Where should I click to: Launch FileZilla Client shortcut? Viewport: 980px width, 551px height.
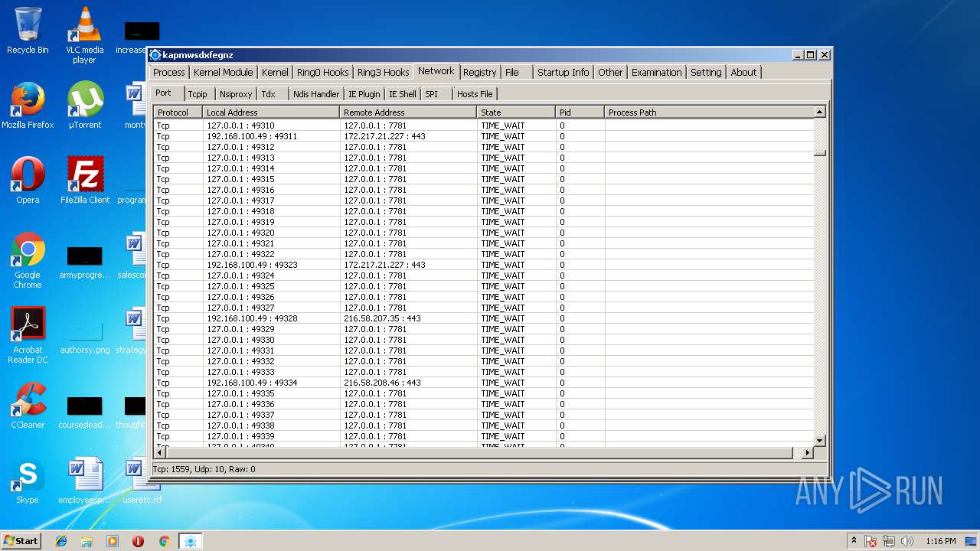[x=84, y=181]
